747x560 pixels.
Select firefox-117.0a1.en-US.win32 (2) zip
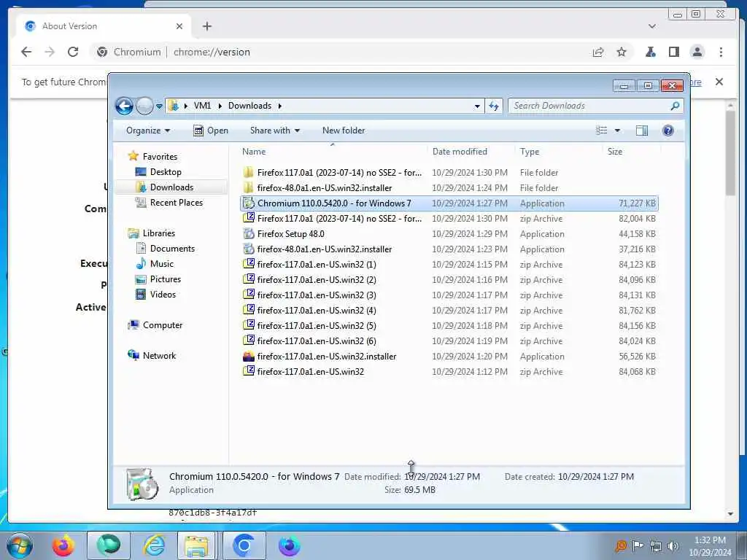tap(449, 279)
